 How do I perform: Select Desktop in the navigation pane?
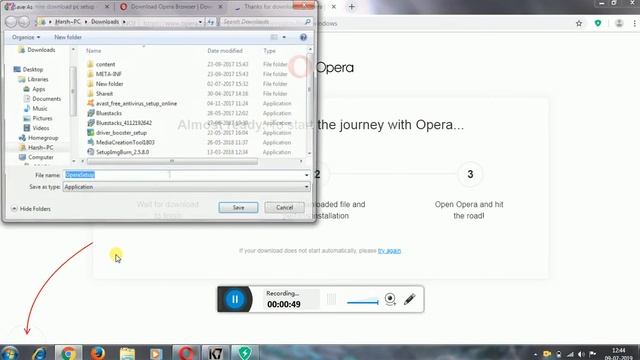(29, 69)
